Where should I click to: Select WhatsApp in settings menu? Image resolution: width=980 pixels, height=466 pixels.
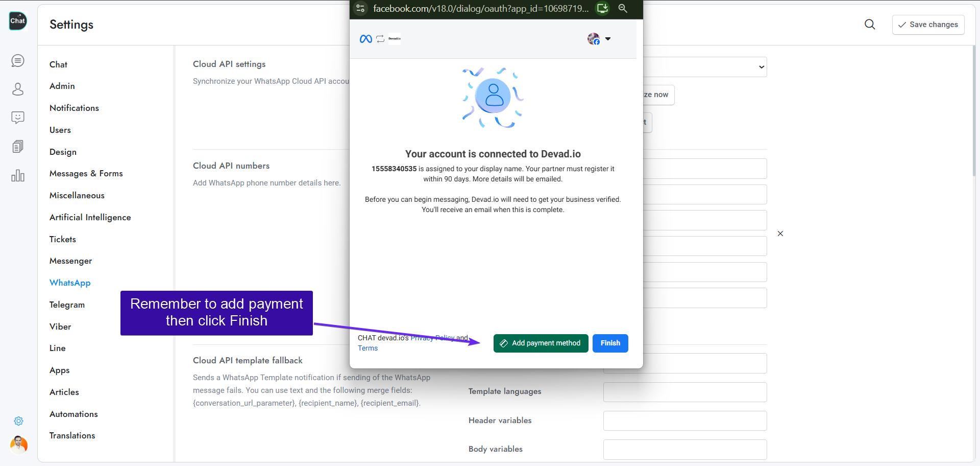click(x=70, y=283)
